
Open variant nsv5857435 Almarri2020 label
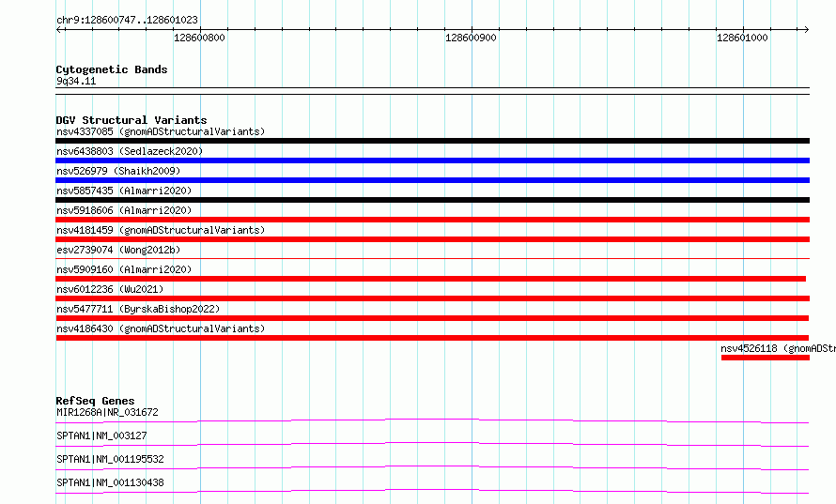[x=124, y=191]
